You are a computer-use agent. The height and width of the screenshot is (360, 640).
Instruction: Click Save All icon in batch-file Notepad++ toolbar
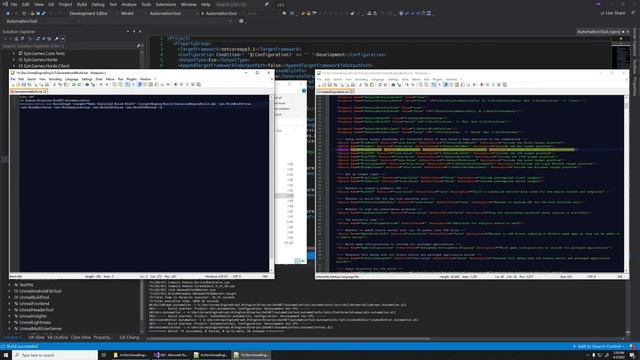tap(29, 84)
